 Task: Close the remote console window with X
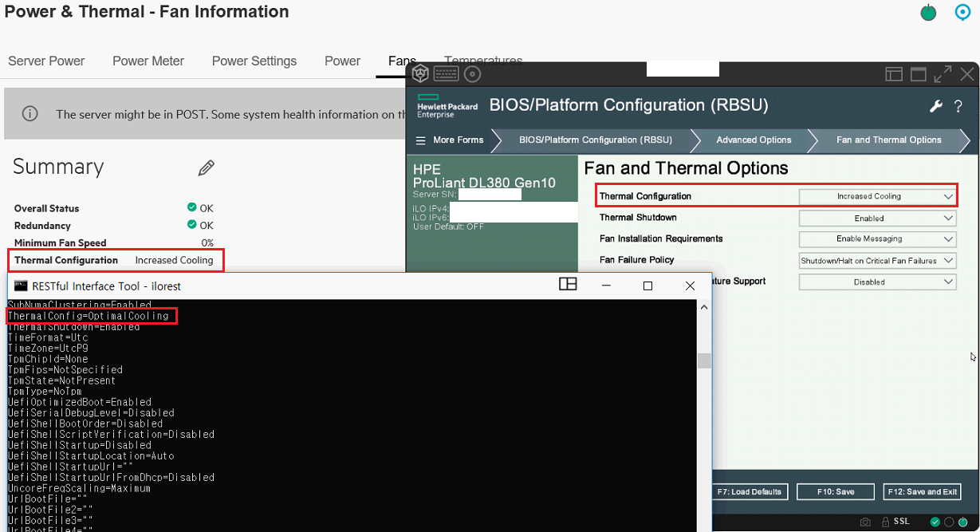pyautogui.click(x=966, y=74)
